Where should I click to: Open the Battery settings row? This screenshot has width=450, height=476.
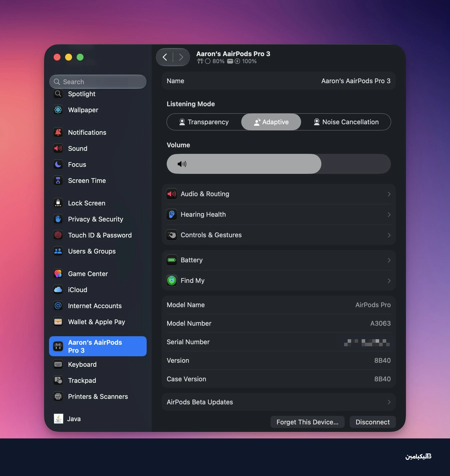[279, 260]
